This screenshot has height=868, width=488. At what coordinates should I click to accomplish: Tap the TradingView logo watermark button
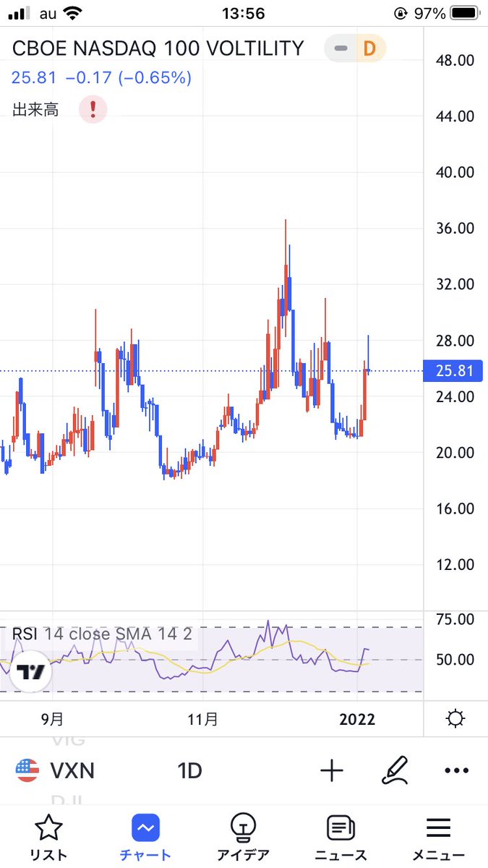(x=31, y=672)
